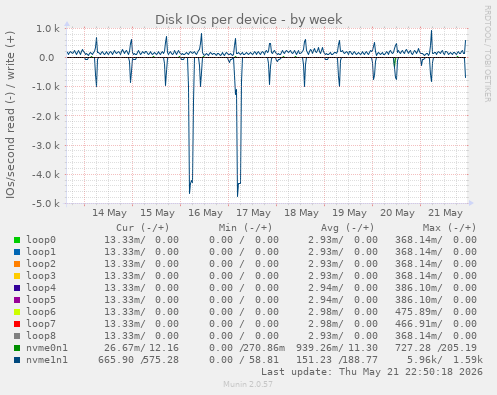Click the 'Last update: Thu May 21 22:50:18 2026' text
497x395 pixels.
372,372
